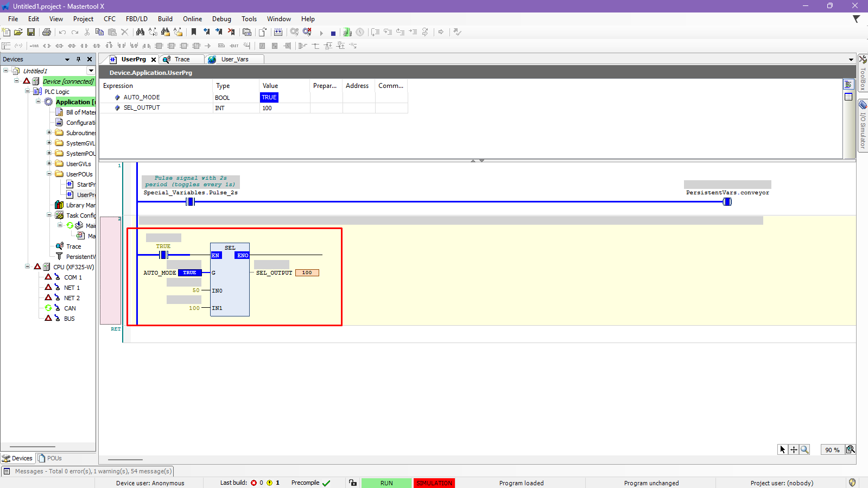Screen dimensions: 868x488
Task: Expand the Subroutines folder
Action: 49,132
